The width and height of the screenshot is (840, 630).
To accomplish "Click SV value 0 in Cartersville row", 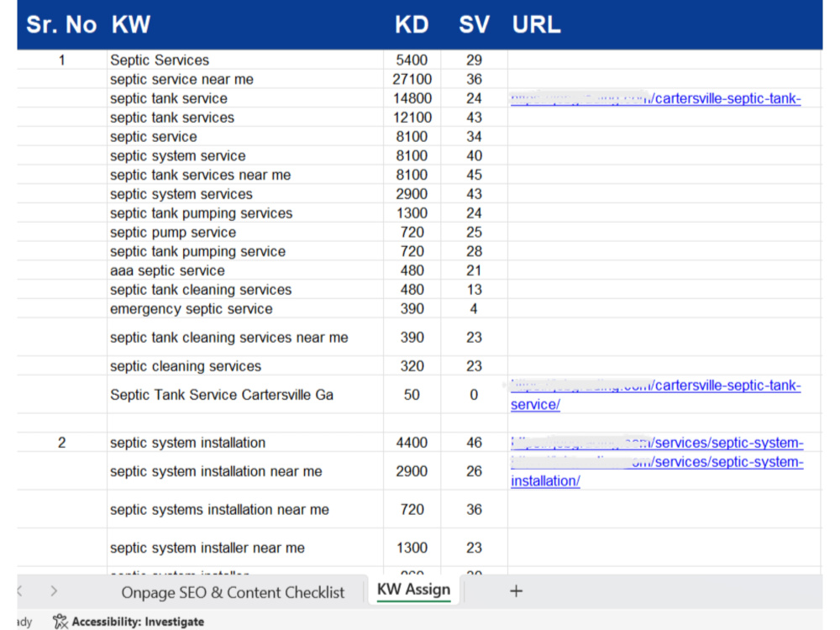I will pyautogui.click(x=474, y=395).
